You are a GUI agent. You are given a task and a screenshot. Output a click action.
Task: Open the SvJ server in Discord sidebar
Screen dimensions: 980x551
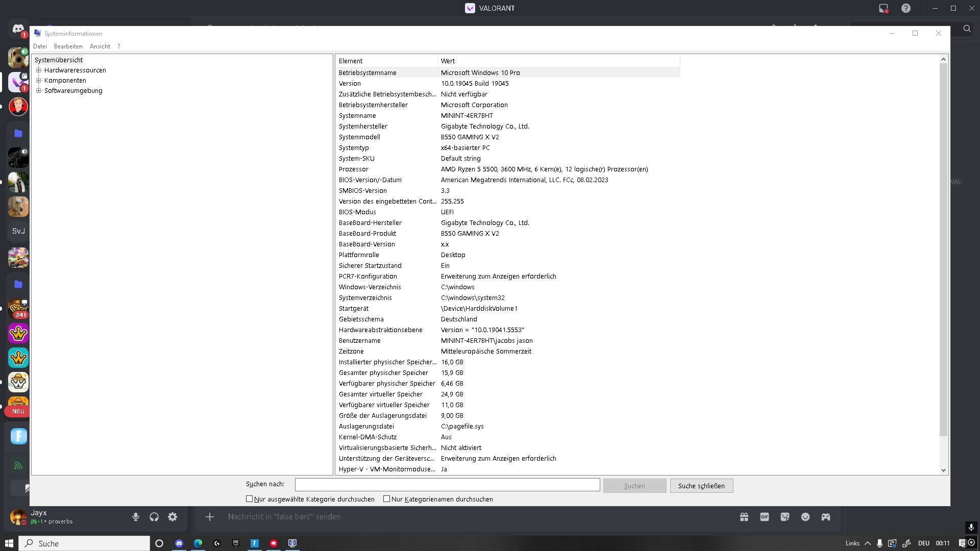pyautogui.click(x=18, y=231)
